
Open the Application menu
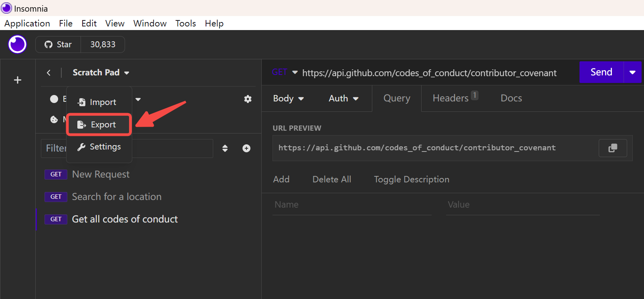click(27, 23)
